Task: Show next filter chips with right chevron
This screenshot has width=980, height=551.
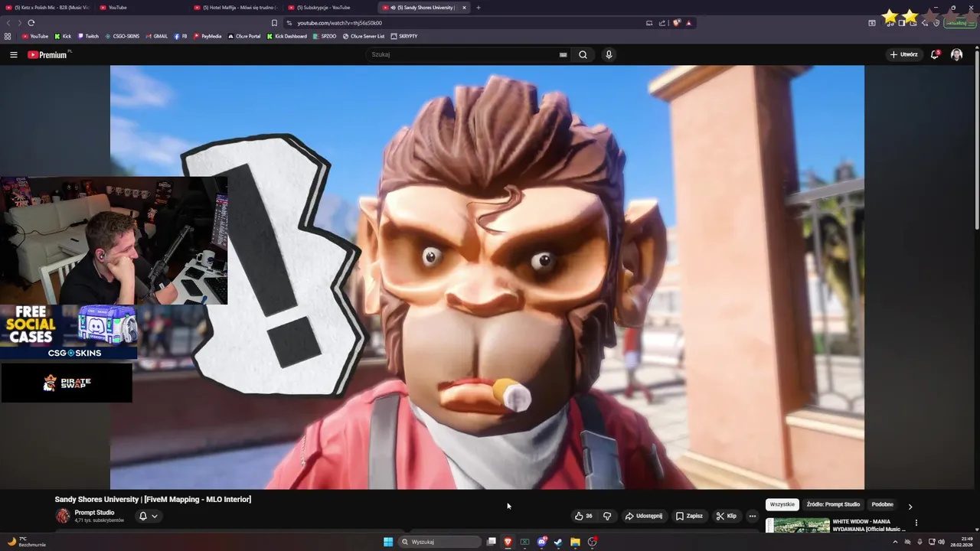Action: (910, 506)
